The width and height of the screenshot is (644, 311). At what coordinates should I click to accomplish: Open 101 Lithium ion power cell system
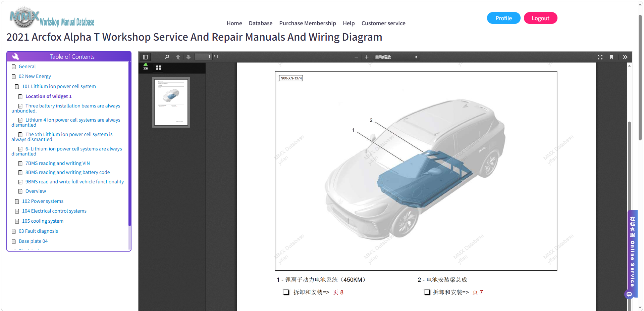(x=59, y=86)
